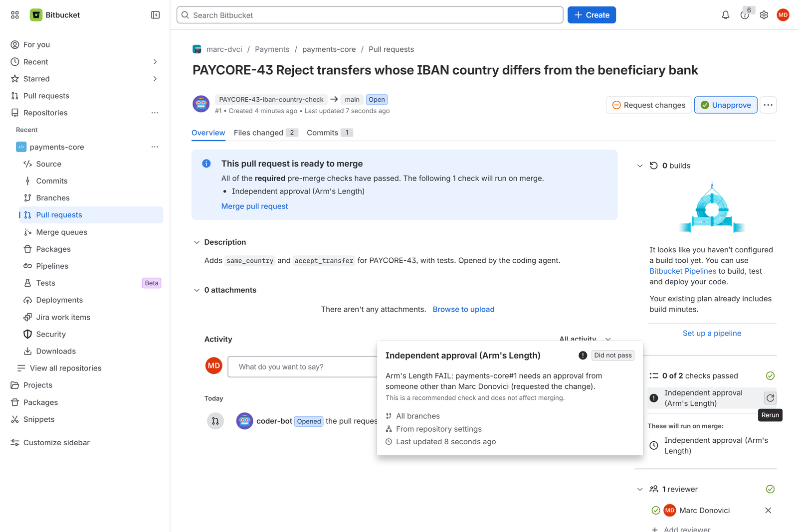Viewport: 798px width, 532px height.
Task: Open the notifications bell
Action: click(726, 15)
